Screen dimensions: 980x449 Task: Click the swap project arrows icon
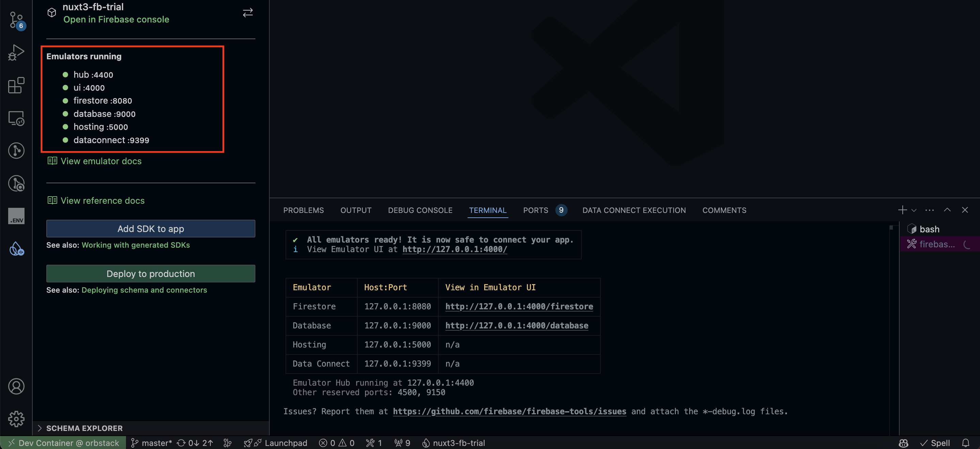tap(248, 13)
